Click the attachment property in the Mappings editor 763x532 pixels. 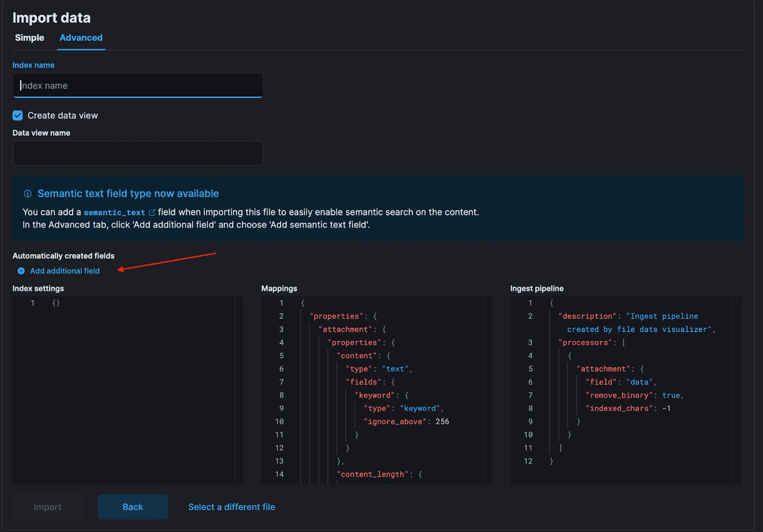coord(345,329)
